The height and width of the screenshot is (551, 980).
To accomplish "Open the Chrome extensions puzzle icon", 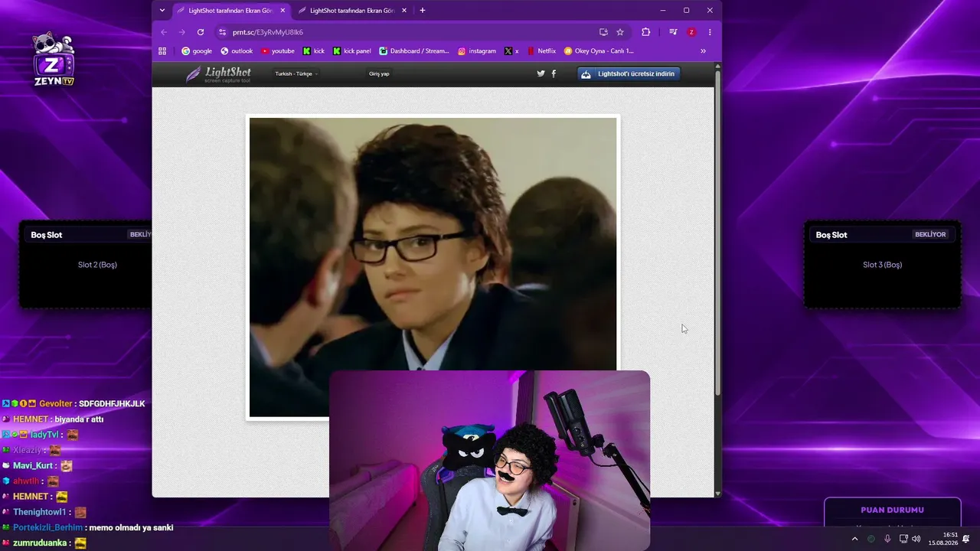I will click(645, 32).
